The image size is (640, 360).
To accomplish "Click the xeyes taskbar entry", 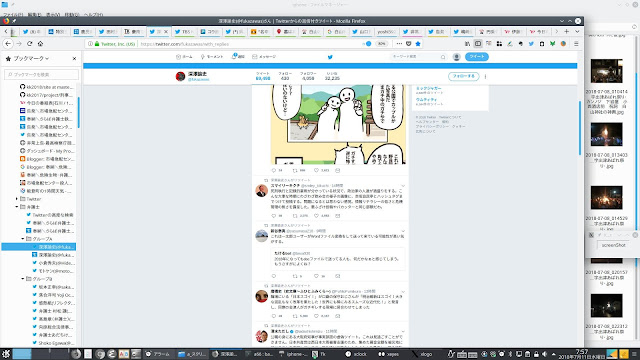I will click(x=389, y=354).
